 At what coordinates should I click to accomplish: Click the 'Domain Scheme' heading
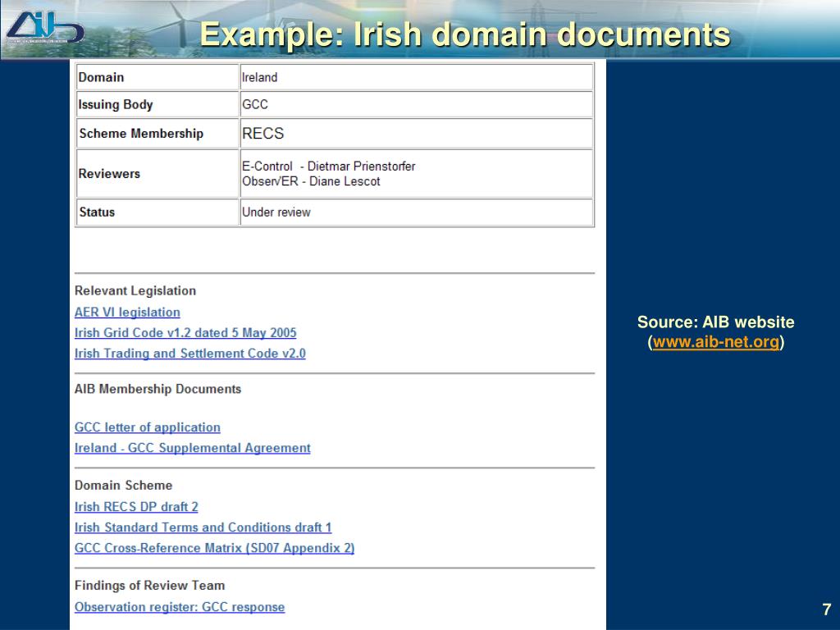pyautogui.click(x=123, y=486)
